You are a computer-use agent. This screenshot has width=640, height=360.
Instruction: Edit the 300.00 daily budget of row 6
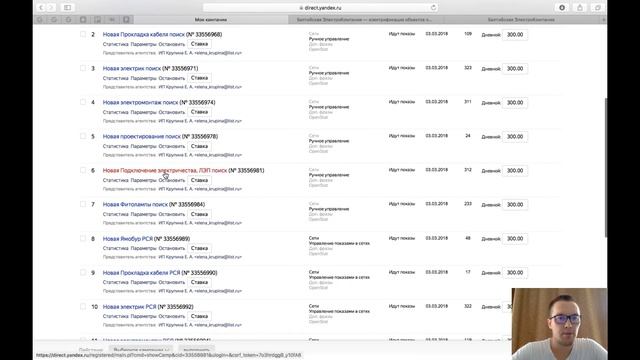point(515,171)
